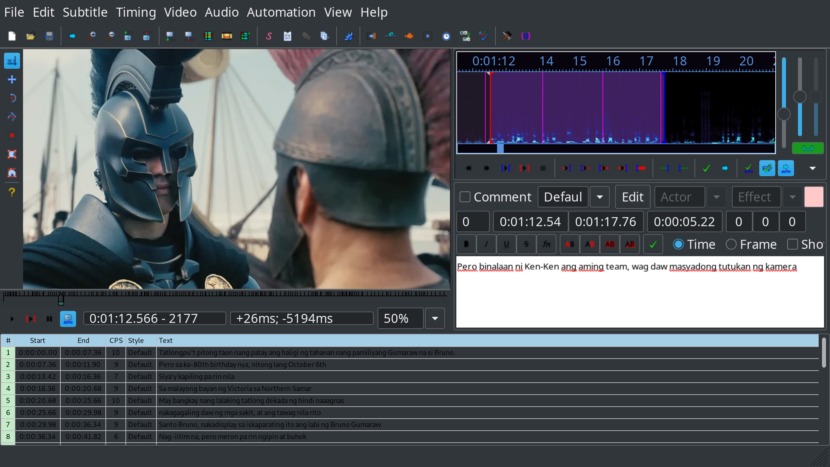830x467 pixels.
Task: Open the Automation scripts manager icon
Action: coord(348,36)
